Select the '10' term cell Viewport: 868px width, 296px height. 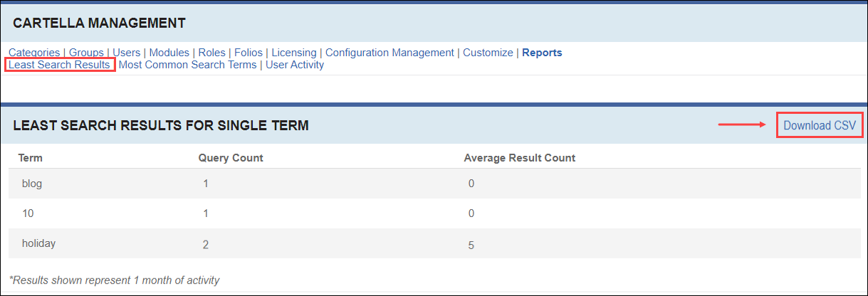(28, 213)
